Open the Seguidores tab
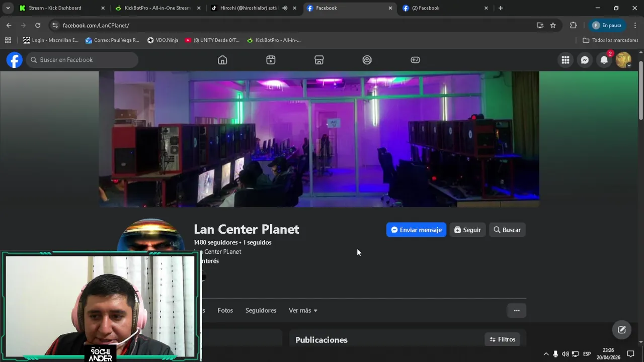Screen dimensions: 644x362 [x=261, y=310]
